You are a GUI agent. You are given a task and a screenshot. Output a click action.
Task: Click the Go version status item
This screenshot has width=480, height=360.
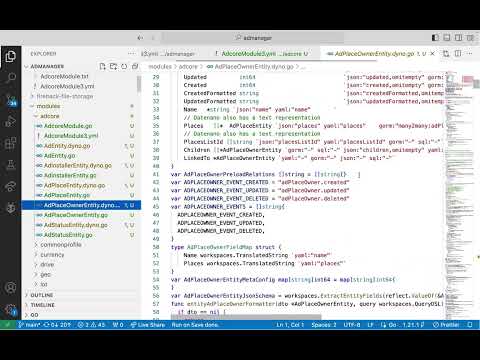click(403, 324)
